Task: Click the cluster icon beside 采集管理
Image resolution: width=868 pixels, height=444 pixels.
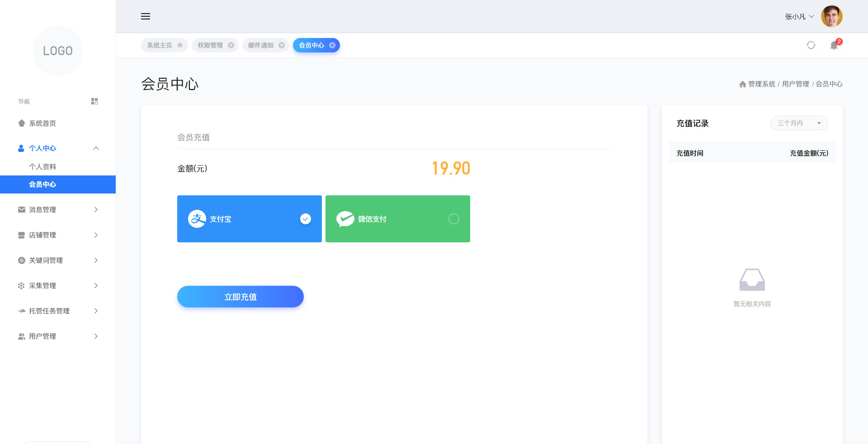Action: [21, 286]
